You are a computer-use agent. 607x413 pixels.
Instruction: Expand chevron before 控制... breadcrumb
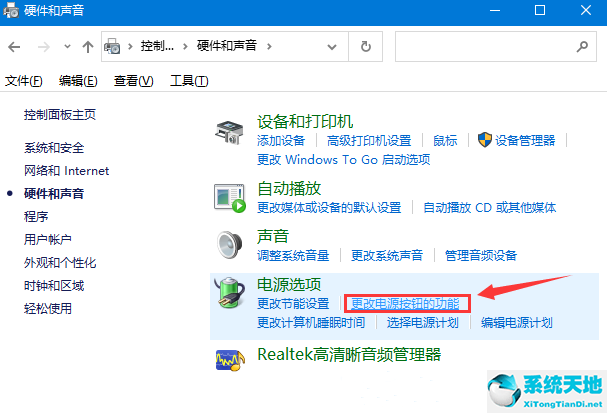tap(130, 47)
